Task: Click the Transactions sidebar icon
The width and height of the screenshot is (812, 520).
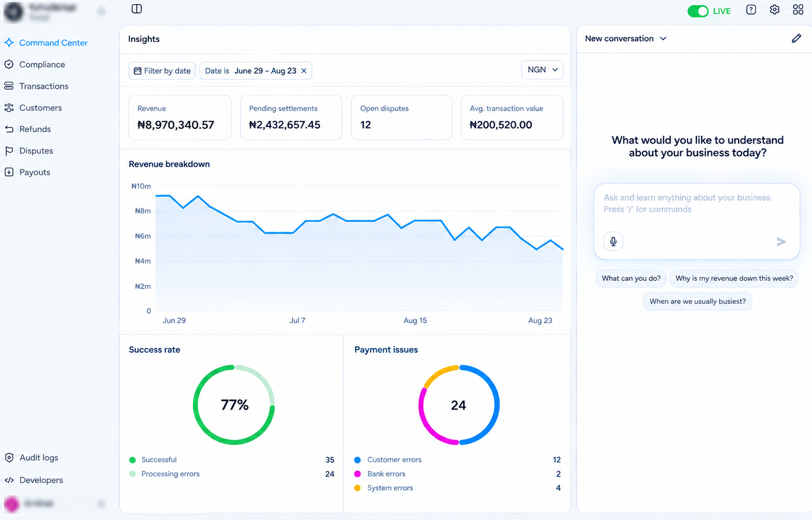Action: point(9,86)
